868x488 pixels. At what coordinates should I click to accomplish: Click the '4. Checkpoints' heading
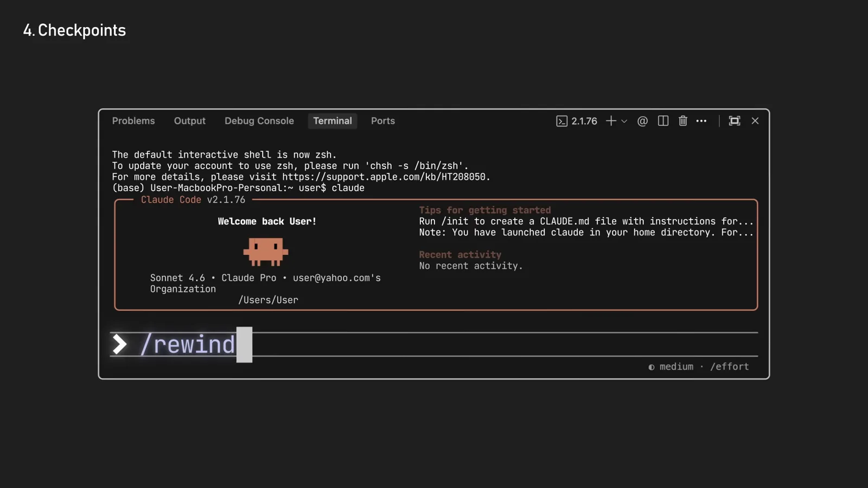pyautogui.click(x=74, y=30)
